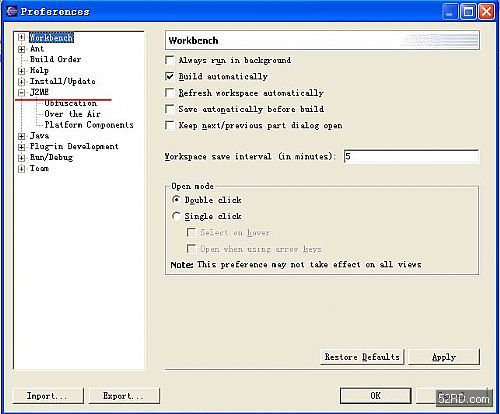Click the Import... button
Image resolution: width=500 pixels, height=414 pixels.
(x=48, y=396)
